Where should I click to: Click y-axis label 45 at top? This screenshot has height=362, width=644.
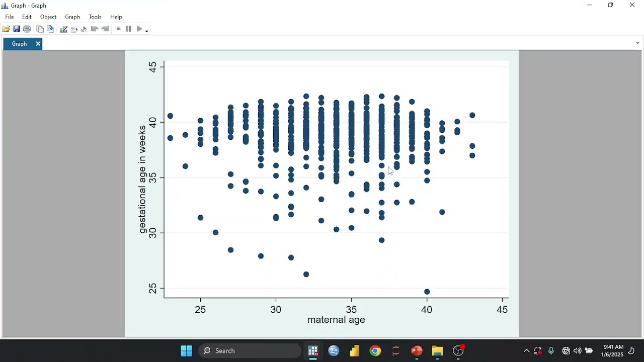153,67
